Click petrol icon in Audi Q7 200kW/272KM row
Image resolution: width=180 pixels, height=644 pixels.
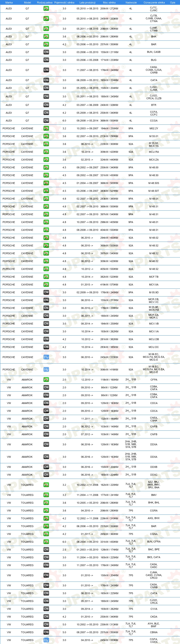(46, 8)
